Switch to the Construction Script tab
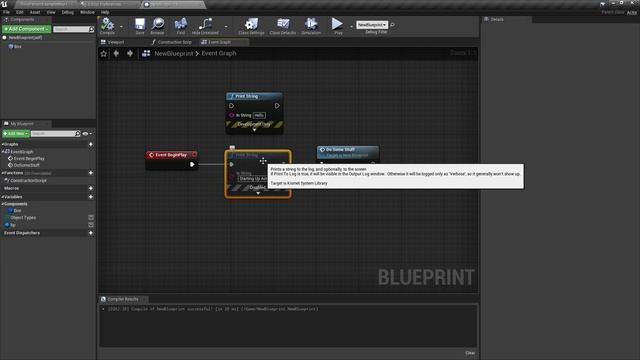The height and width of the screenshot is (360, 640). click(175, 42)
